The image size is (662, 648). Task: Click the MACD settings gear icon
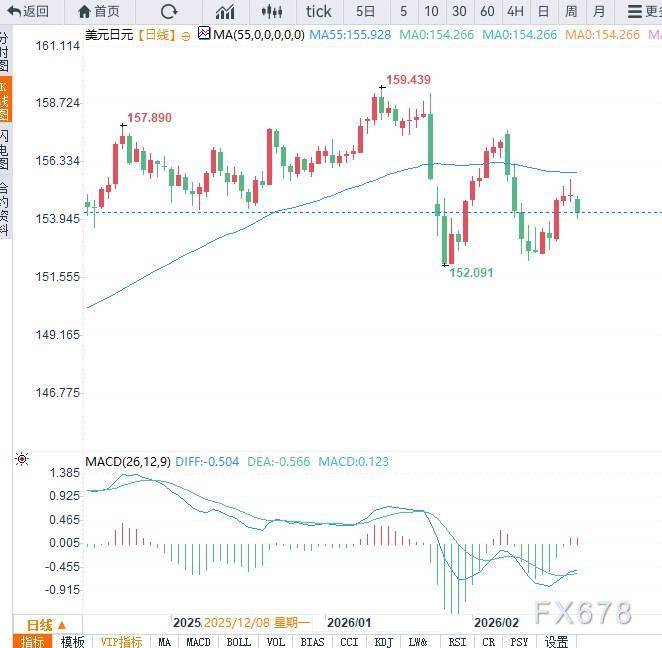(x=21, y=460)
